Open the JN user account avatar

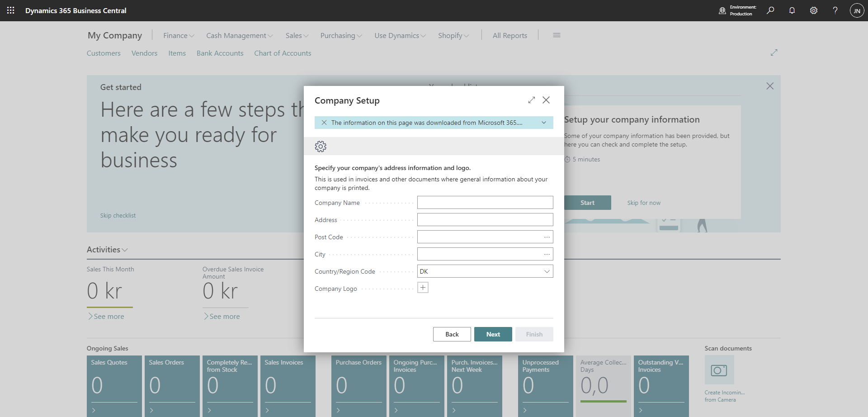point(857,10)
